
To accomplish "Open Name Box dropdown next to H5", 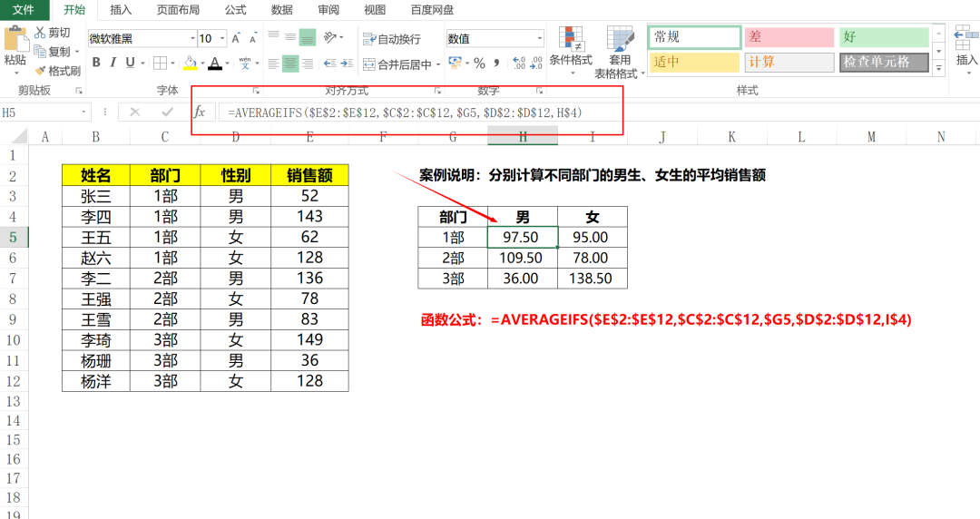I will pos(83,113).
